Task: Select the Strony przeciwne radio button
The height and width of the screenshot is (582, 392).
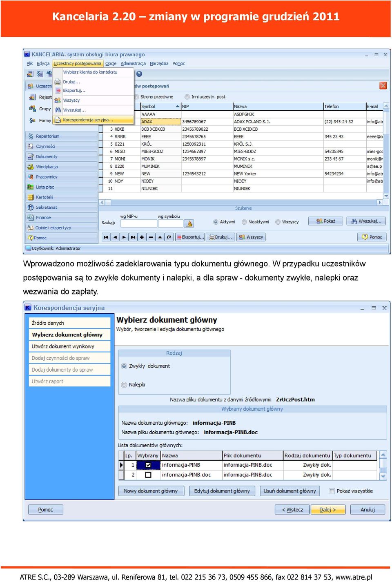Action: click(137, 97)
